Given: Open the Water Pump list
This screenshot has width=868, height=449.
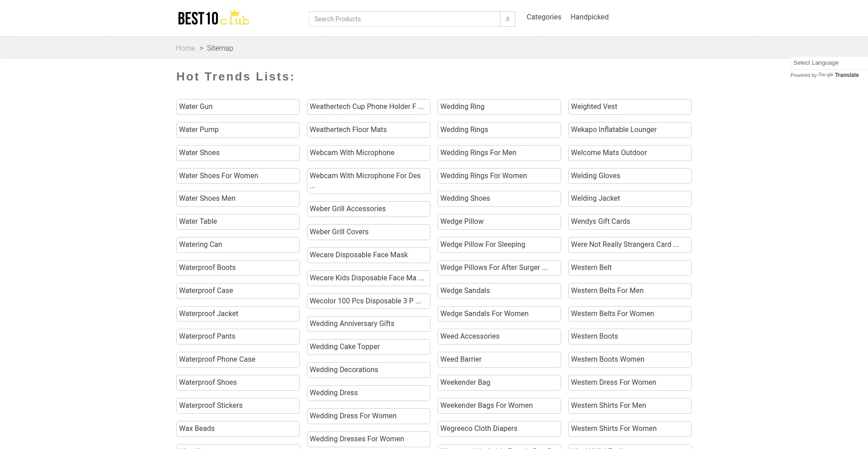Looking at the screenshot, I should click(238, 130).
